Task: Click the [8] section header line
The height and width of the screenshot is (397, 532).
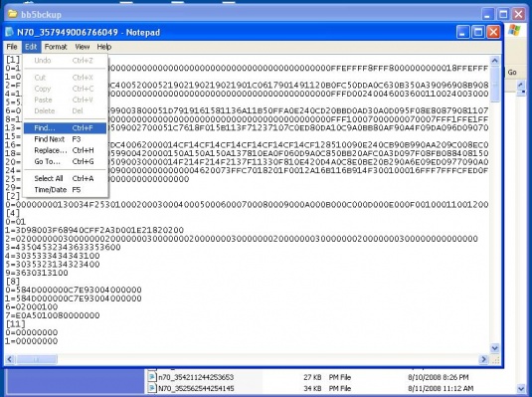Action: pyautogui.click(x=13, y=282)
